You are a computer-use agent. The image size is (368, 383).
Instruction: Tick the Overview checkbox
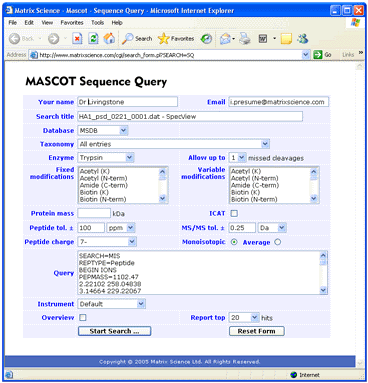click(x=83, y=317)
